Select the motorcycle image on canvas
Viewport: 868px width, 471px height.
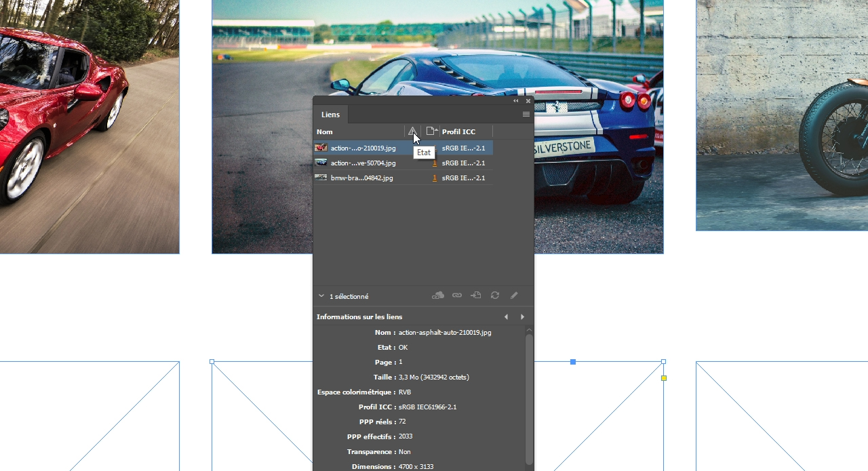point(782,115)
